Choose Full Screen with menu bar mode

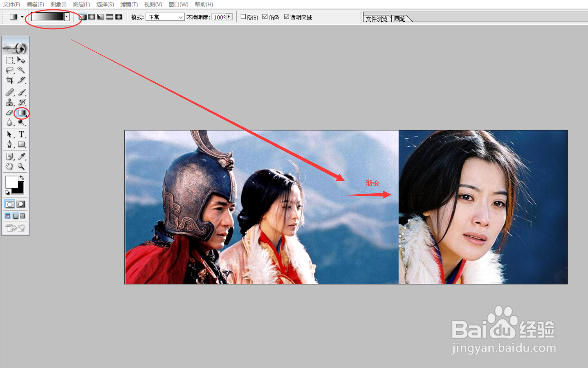[16, 216]
